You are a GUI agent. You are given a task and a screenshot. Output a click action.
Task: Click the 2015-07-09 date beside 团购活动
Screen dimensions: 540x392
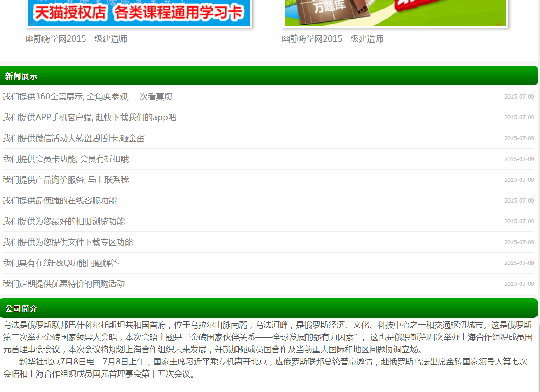pyautogui.click(x=519, y=284)
